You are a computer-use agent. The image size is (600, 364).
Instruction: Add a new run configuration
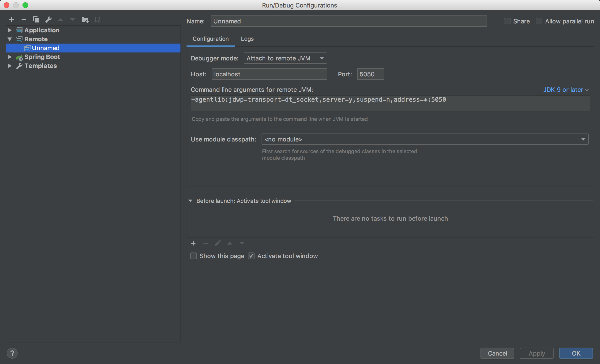11,20
